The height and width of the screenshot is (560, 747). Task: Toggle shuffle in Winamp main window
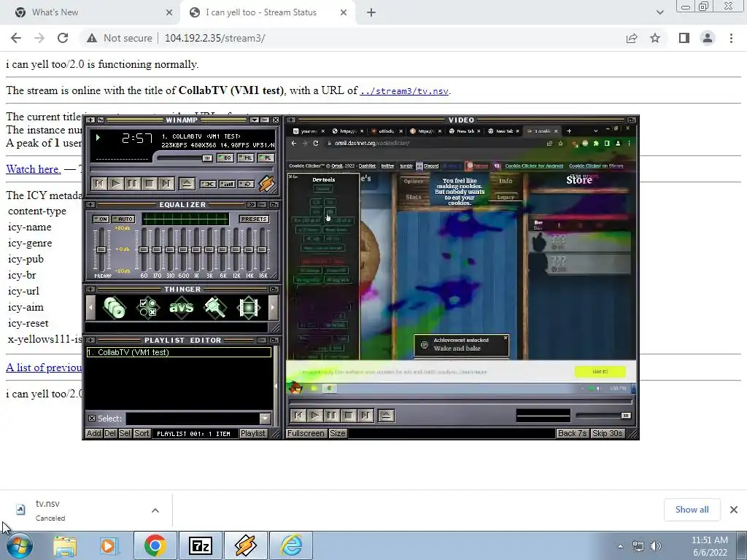tap(208, 184)
